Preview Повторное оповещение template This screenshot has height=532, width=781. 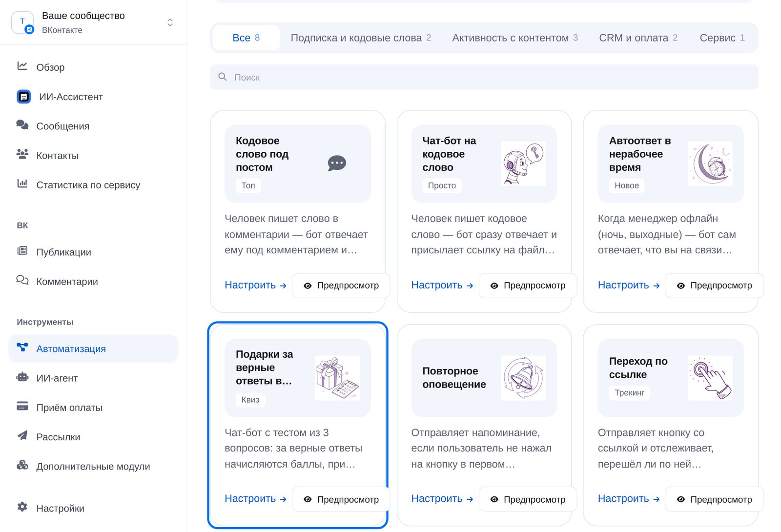[x=528, y=499]
